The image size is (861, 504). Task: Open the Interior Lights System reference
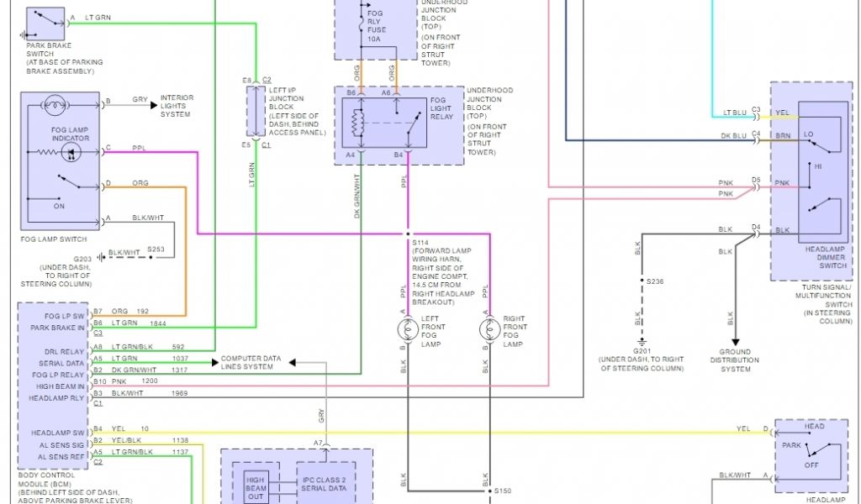(177, 106)
